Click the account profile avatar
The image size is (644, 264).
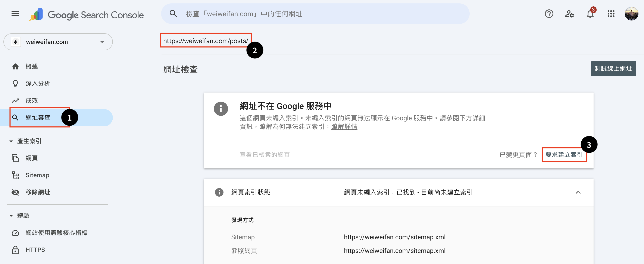[x=631, y=14]
